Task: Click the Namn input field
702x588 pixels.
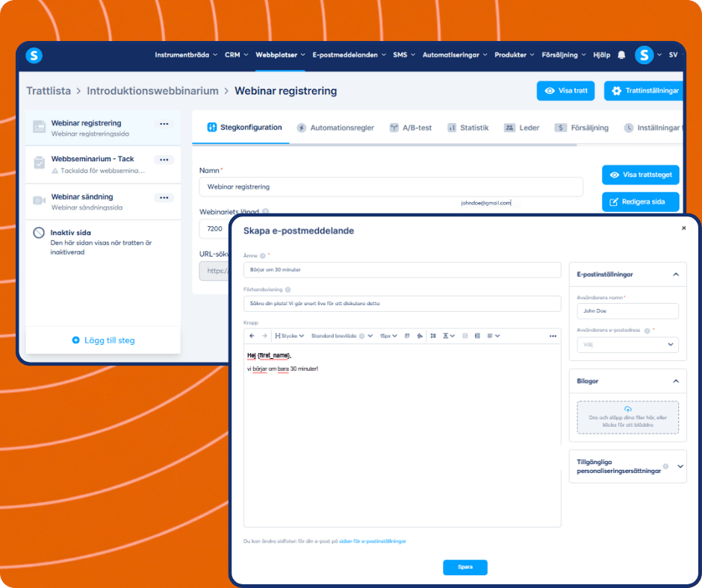Action: pyautogui.click(x=391, y=187)
